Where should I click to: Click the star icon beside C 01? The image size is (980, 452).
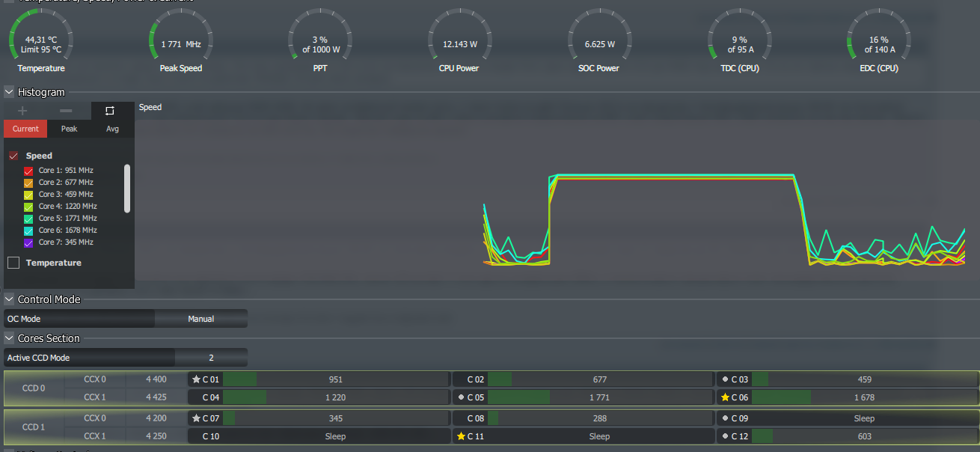[x=196, y=379]
